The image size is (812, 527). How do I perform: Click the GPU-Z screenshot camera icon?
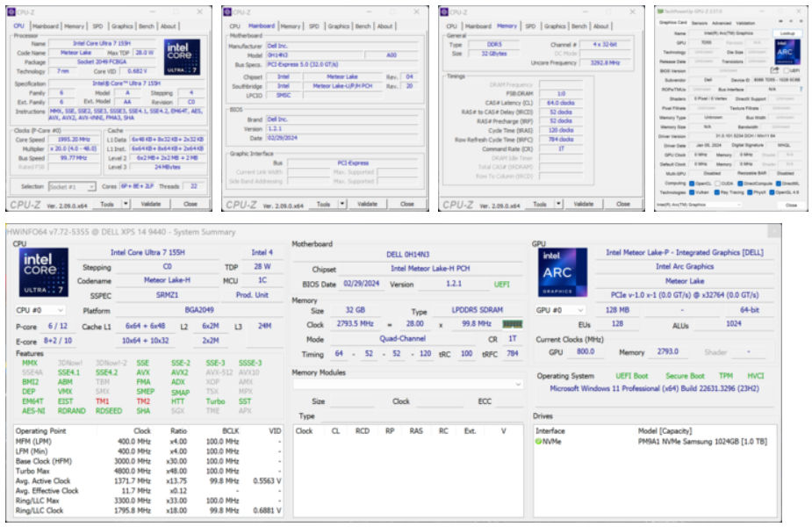(781, 21)
